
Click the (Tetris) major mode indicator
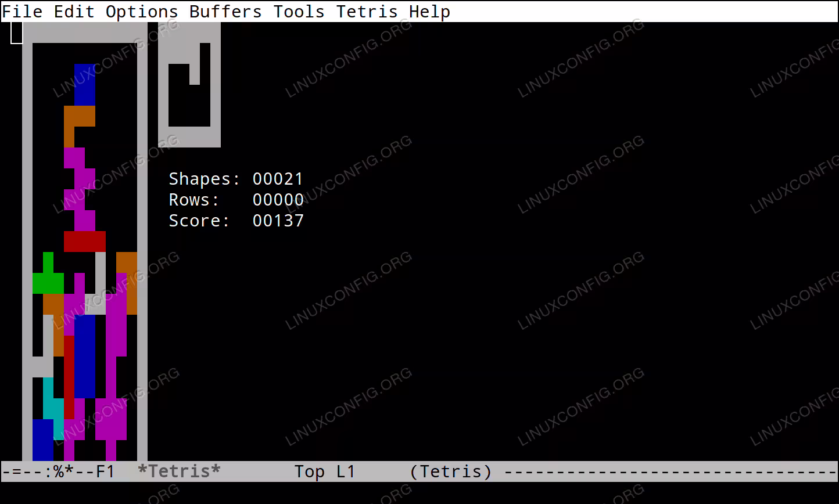pos(451,471)
